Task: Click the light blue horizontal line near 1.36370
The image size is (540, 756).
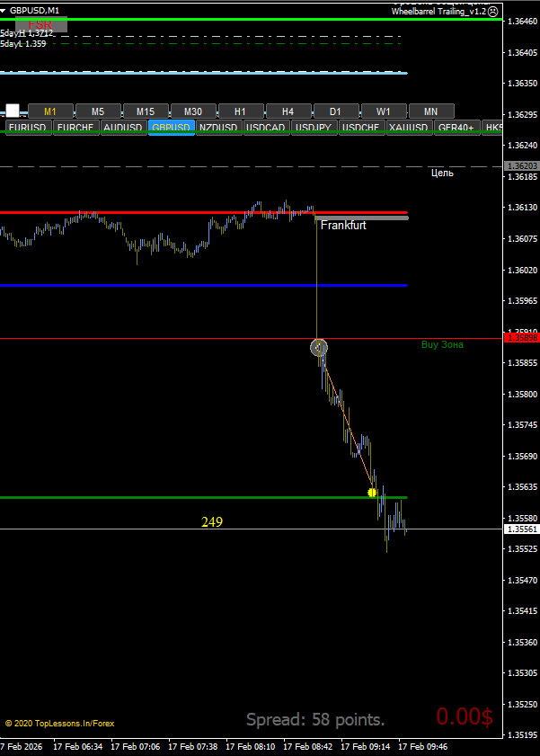Action: 204,73
